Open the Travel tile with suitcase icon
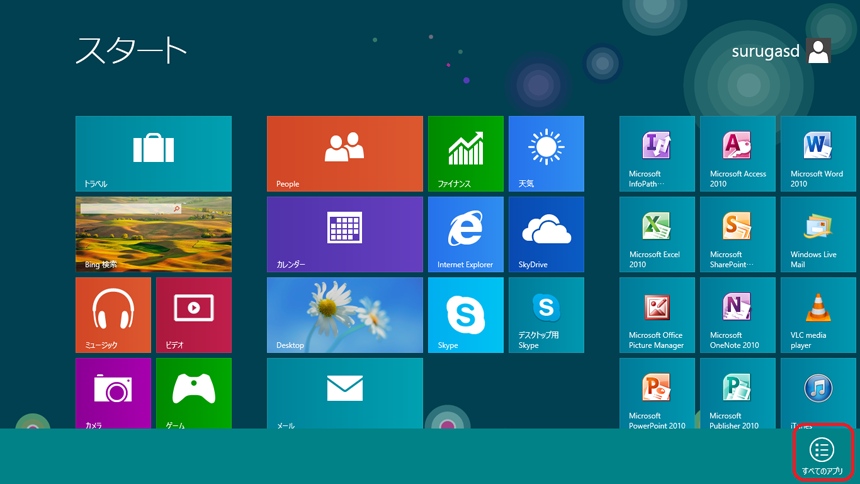 click(154, 154)
